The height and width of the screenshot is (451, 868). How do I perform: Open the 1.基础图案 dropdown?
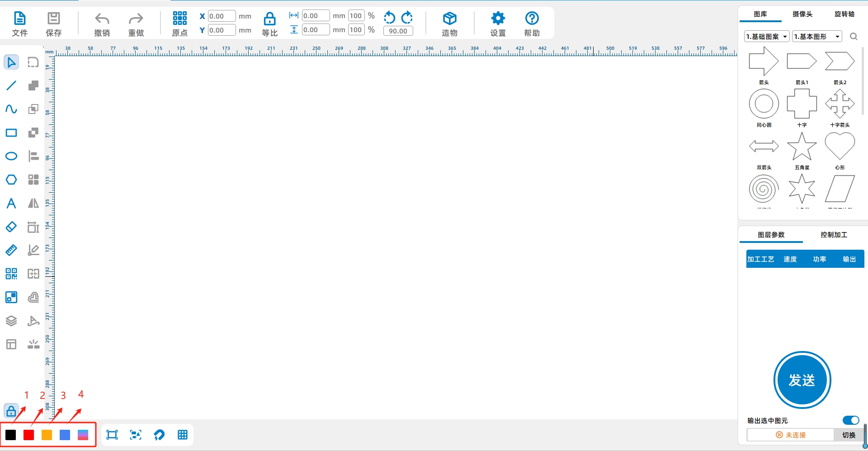point(767,36)
